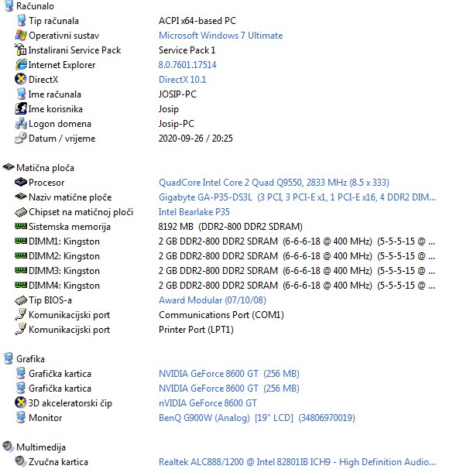Screen dimensions: 463x476
Task: Click the DIMM3: Kingston memory icon
Action: 21,270
